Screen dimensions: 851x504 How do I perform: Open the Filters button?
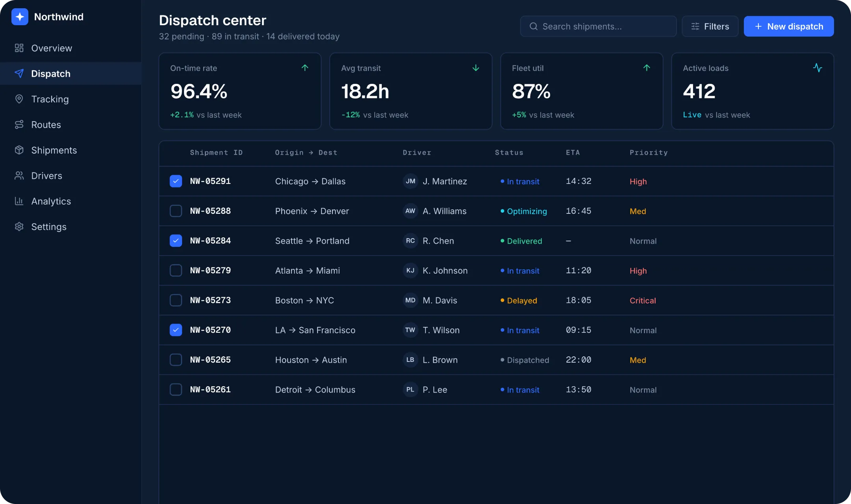pyautogui.click(x=710, y=26)
